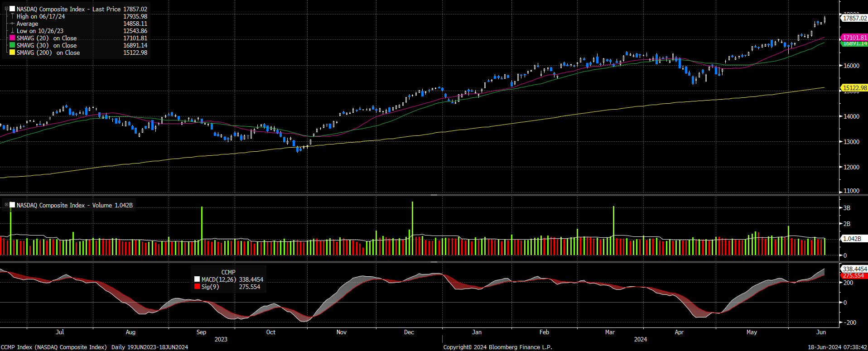Click the red Sig(9) color swatch
The width and height of the screenshot is (868, 351).
(x=197, y=287)
